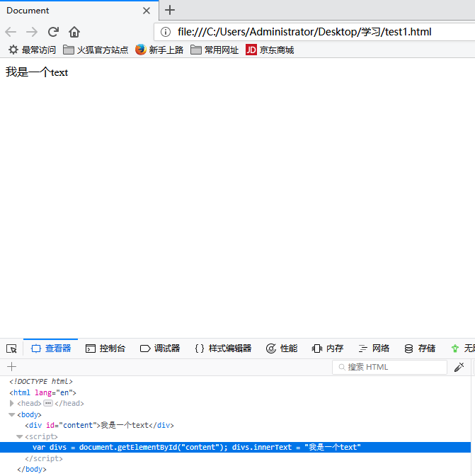Open the 新手上路 bookmark
Screen dimensions: 475x476
(159, 50)
